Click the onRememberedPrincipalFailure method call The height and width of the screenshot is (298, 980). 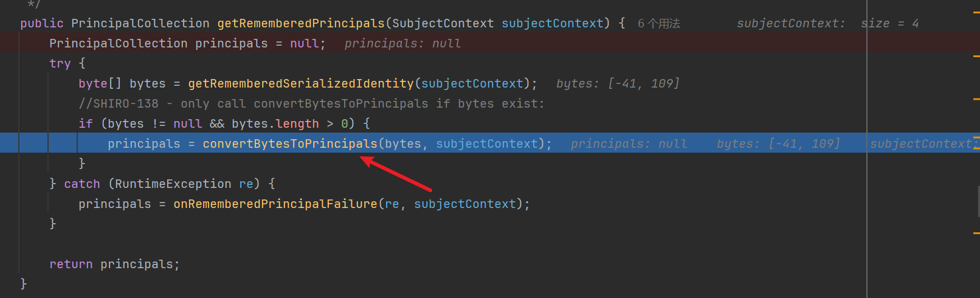coord(275,204)
